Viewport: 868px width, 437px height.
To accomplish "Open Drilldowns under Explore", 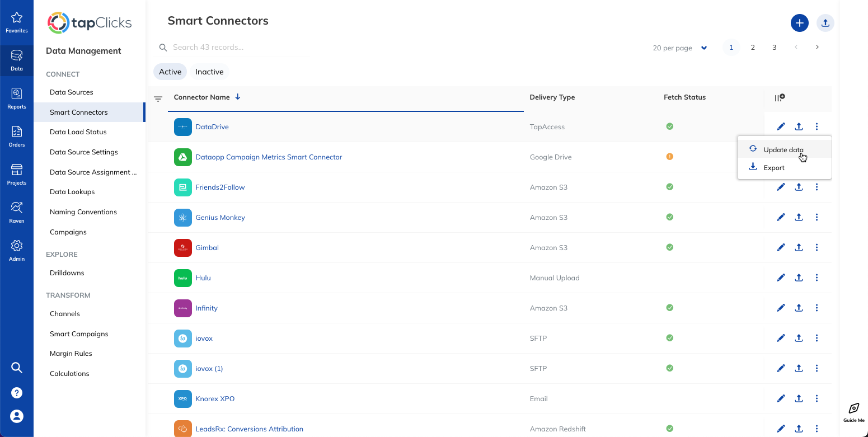I will [x=67, y=273].
